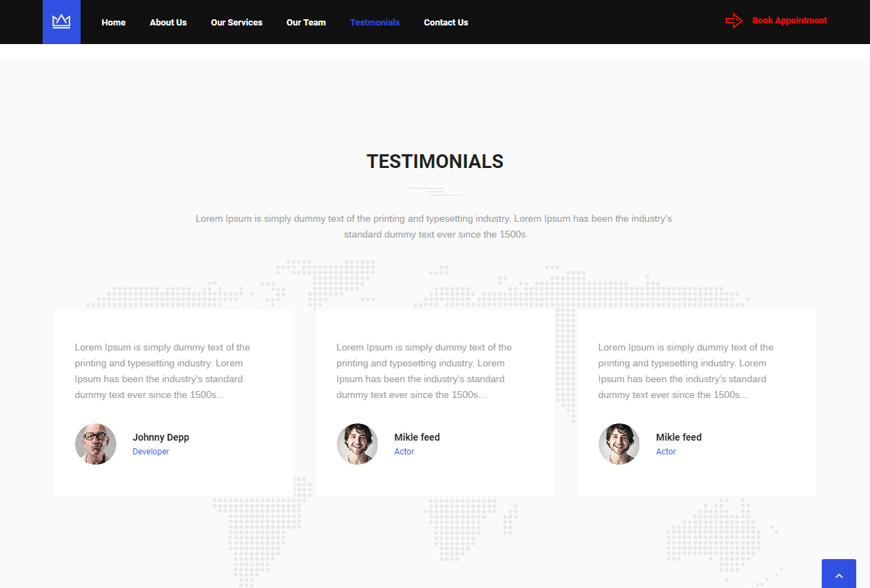The image size is (870, 588).
Task: Click the Actor label in the middle card
Action: point(404,452)
